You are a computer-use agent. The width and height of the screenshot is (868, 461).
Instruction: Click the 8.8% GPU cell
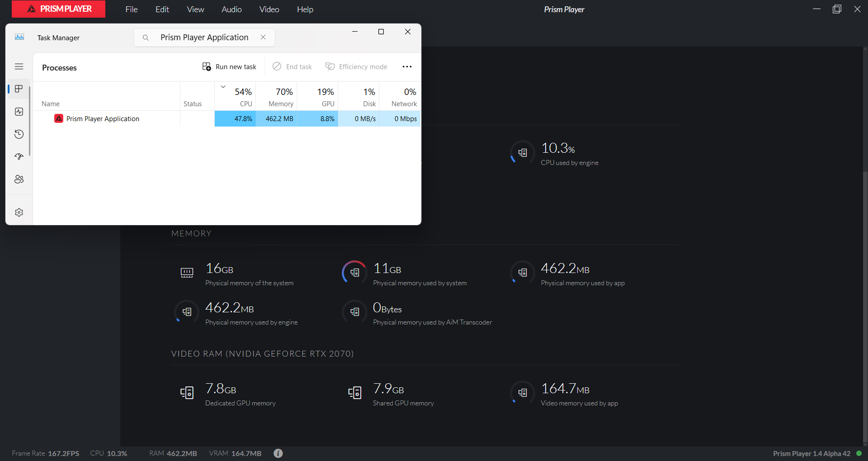point(317,119)
